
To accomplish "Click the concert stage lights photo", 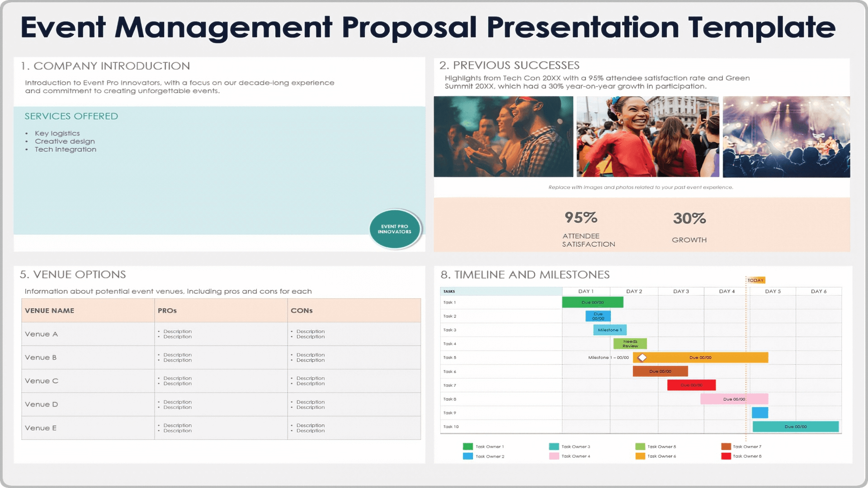I will pos(786,136).
